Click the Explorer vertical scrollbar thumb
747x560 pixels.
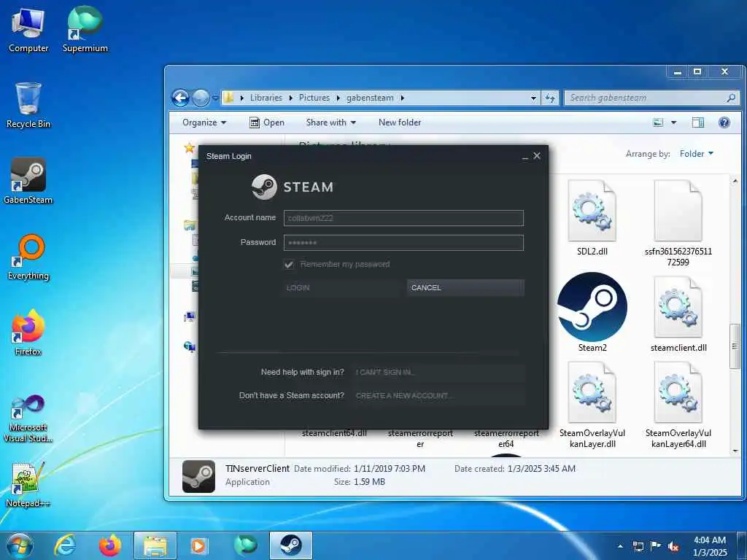click(x=735, y=346)
